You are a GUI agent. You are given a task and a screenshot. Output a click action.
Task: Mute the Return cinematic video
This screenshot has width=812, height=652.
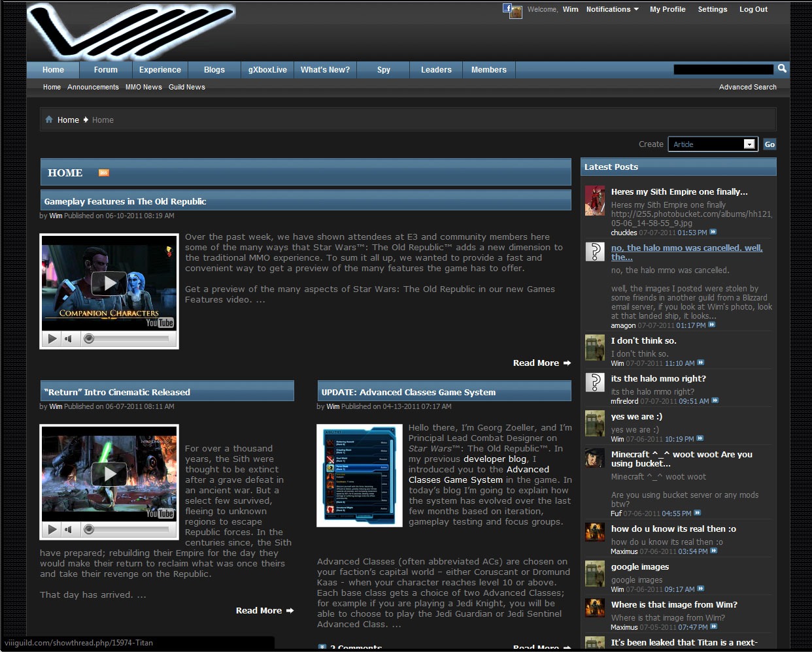pyautogui.click(x=68, y=529)
